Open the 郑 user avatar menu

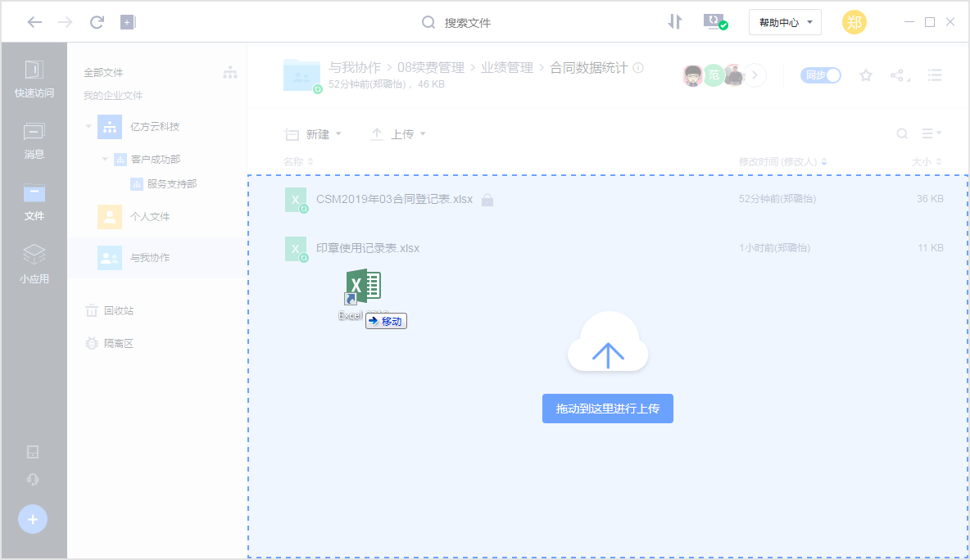(854, 22)
